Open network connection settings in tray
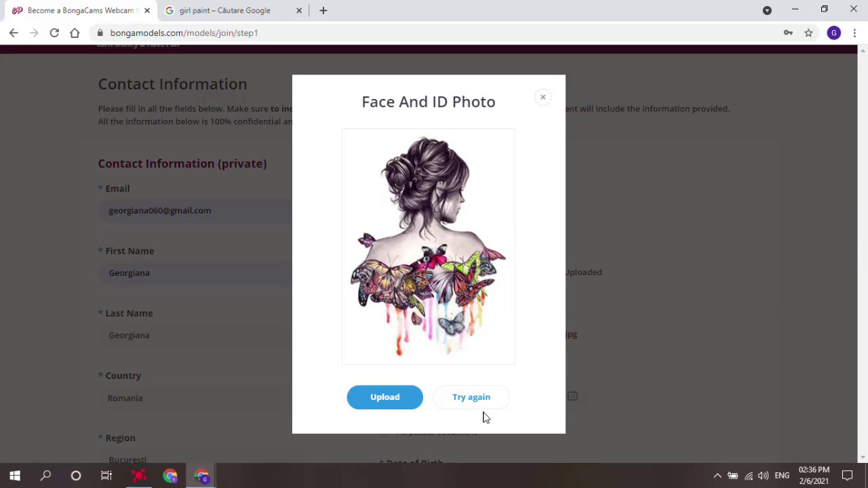This screenshot has width=868, height=488. (x=749, y=476)
